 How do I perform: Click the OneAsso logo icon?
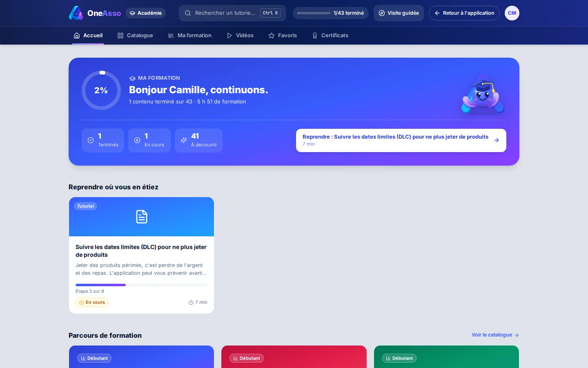(76, 13)
